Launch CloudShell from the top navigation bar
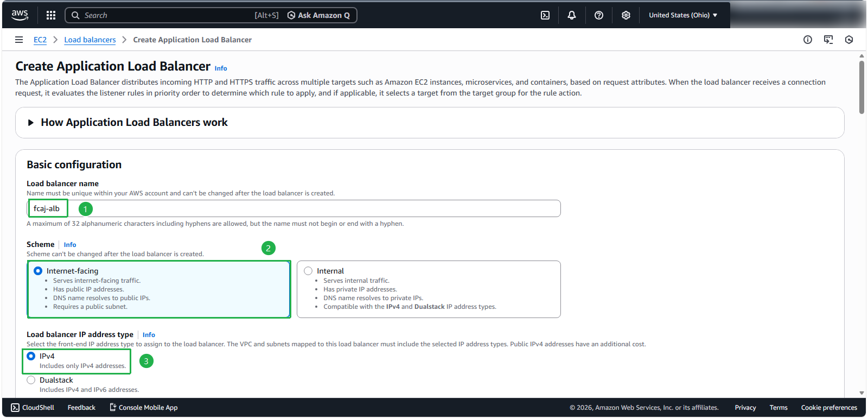 [x=545, y=15]
